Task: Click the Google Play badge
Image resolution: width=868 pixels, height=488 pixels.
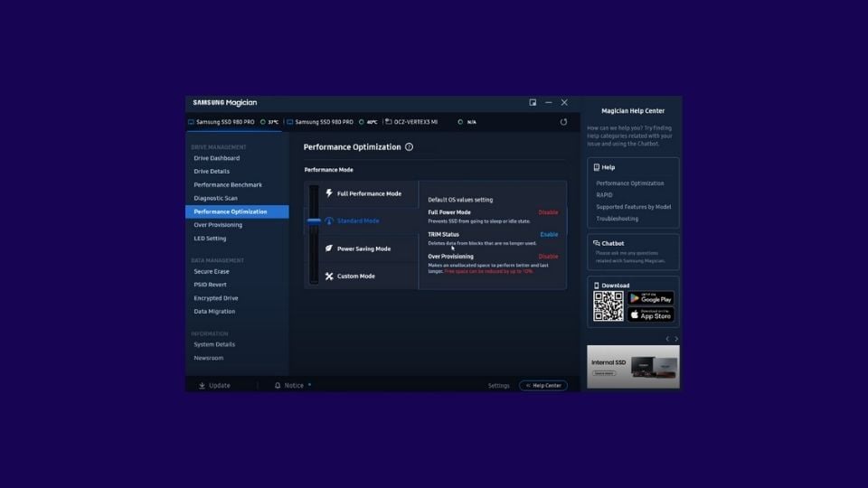Action: click(650, 298)
